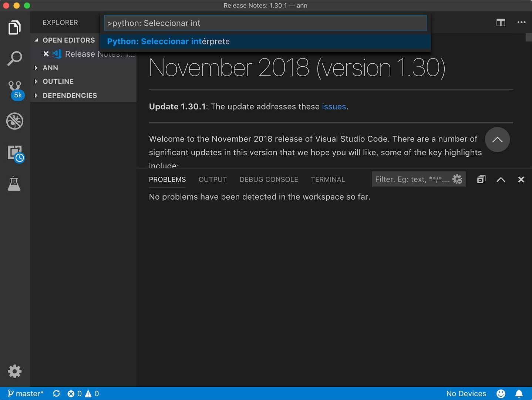
Task: Click the filter settings gear icon in Problems
Action: (x=458, y=179)
